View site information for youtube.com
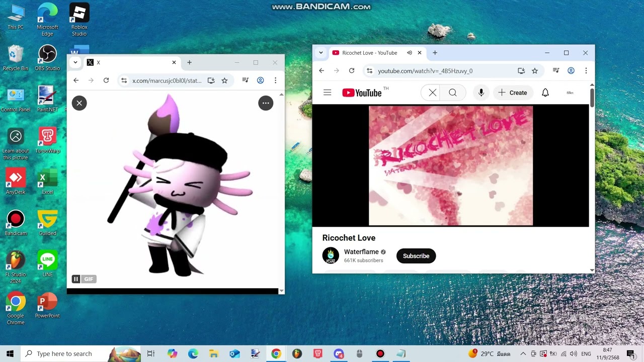 click(x=370, y=71)
